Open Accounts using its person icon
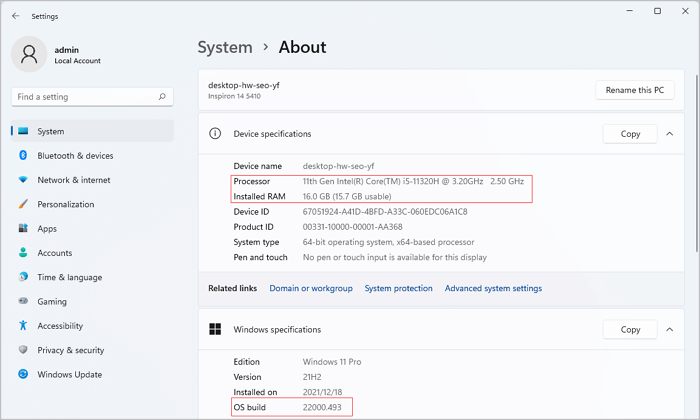Screen dimensions: 700x420 point(23,253)
